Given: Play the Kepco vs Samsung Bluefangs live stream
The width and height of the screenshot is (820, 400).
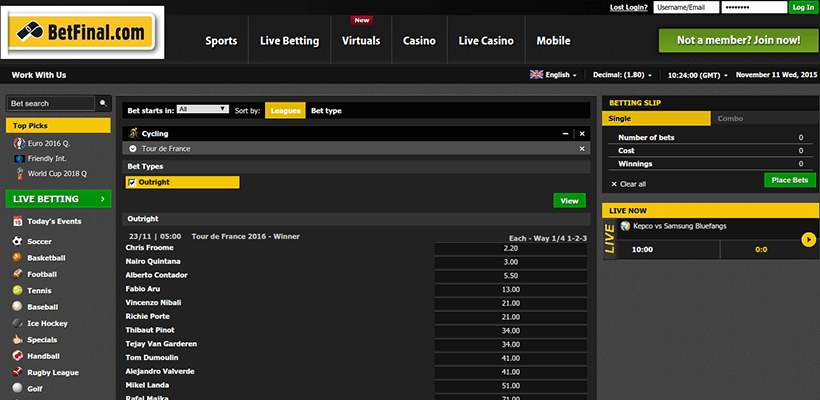Looking at the screenshot, I should point(808,240).
